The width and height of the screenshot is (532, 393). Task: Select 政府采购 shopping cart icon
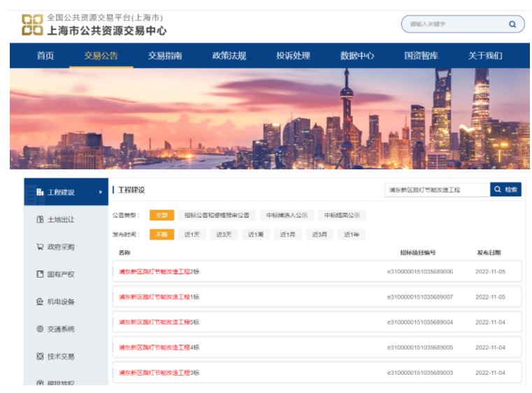click(x=40, y=247)
